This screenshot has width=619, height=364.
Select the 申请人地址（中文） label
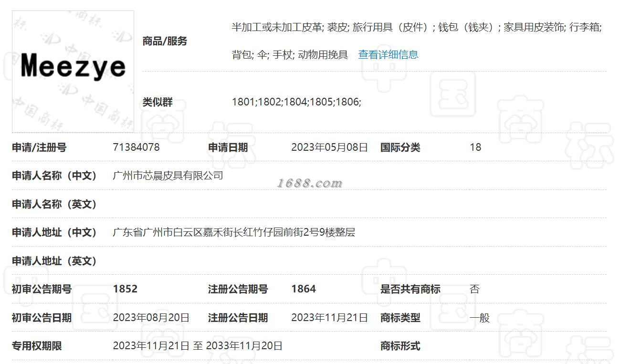(54, 232)
